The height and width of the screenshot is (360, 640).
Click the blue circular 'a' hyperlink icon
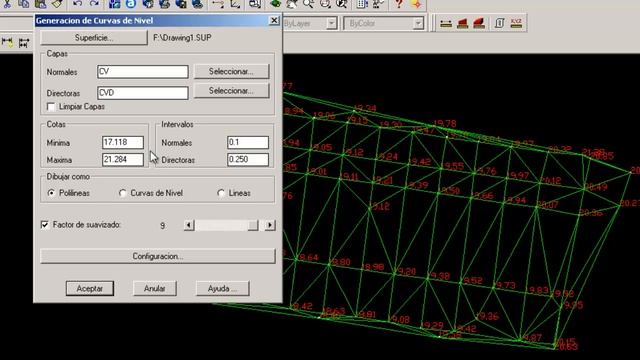click(131, 4)
